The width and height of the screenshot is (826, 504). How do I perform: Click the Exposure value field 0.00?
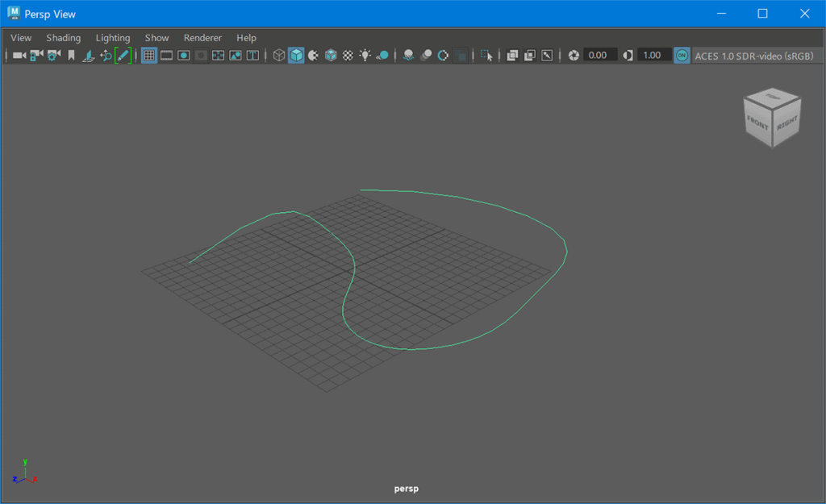click(x=599, y=56)
